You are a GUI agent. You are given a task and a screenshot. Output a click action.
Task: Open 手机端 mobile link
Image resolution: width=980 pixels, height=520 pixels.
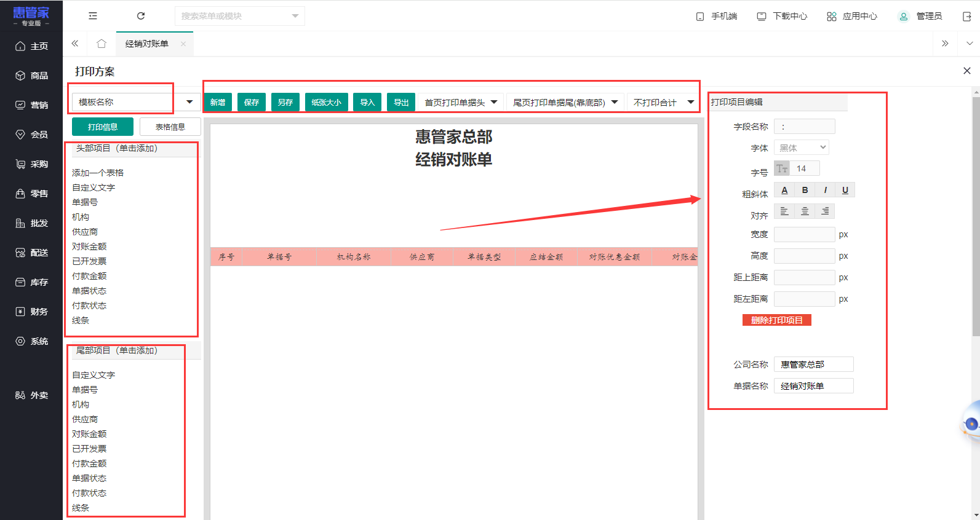coord(717,16)
